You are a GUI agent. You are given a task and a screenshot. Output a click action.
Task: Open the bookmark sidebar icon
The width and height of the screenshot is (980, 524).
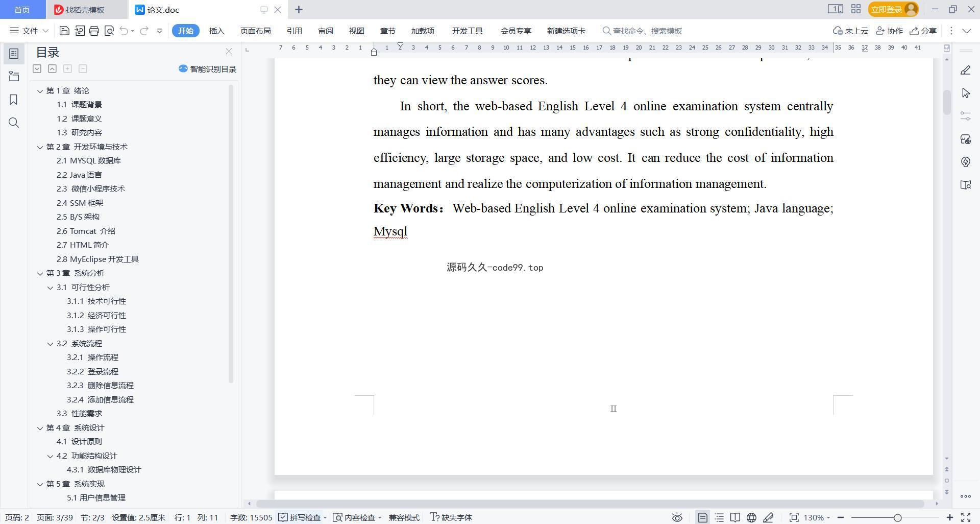click(x=14, y=100)
